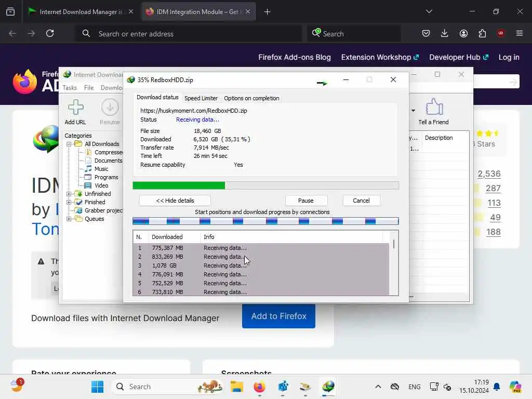Image resolution: width=532 pixels, height=399 pixels.
Task: Close the IDM Integration Module tab
Action: point(248,11)
